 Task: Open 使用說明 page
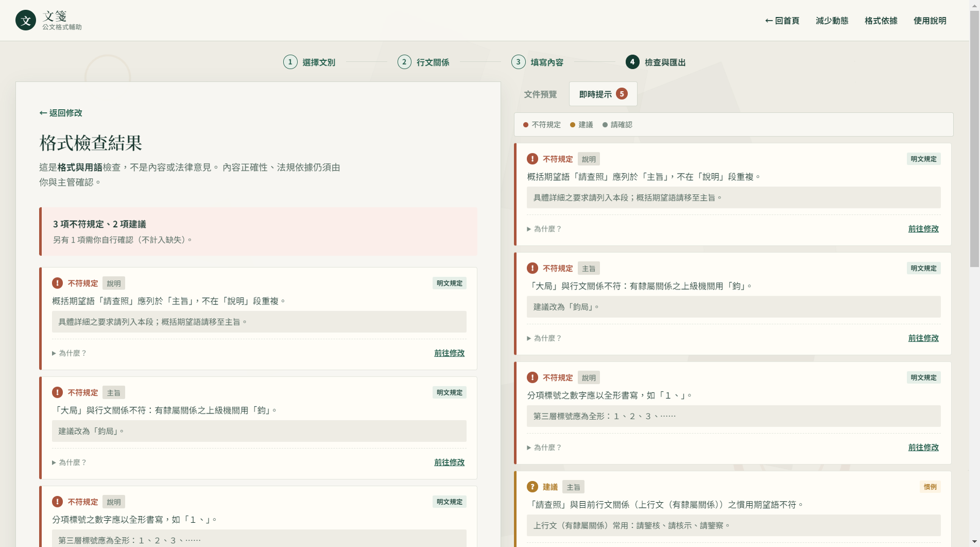930,21
